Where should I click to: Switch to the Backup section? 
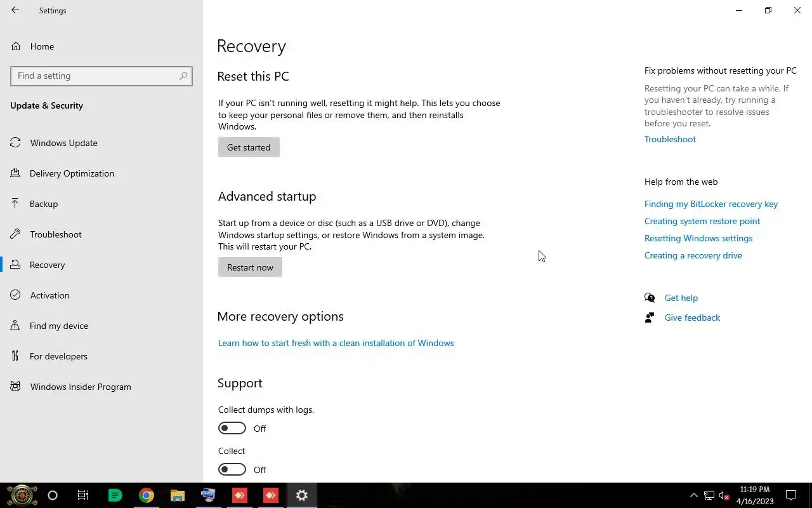point(101,204)
